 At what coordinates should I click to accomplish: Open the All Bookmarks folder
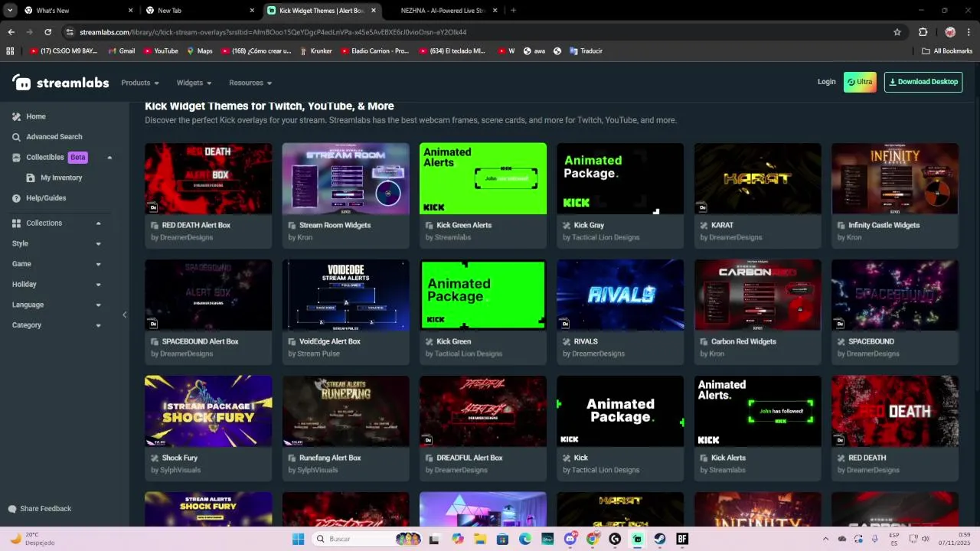(947, 51)
